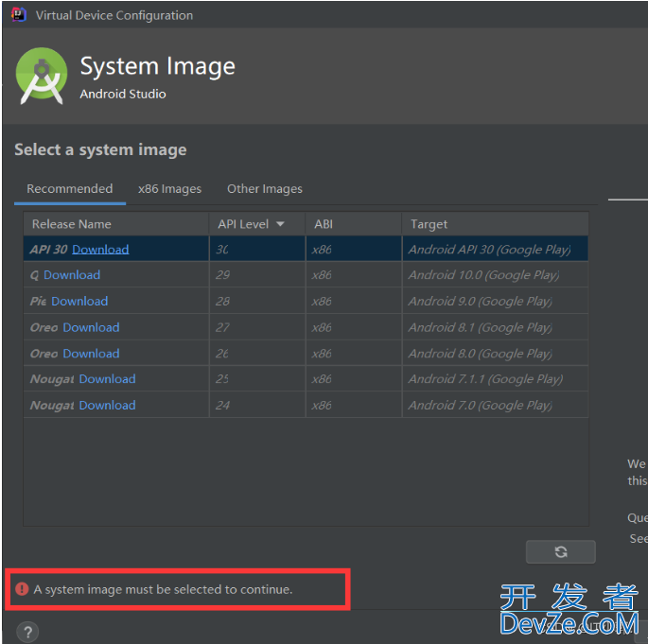Select the Android 8.1 (Google Play) cell

tap(495, 327)
